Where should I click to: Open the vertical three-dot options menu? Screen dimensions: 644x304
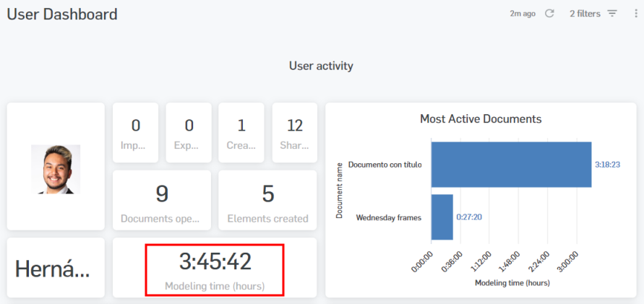[635, 14]
